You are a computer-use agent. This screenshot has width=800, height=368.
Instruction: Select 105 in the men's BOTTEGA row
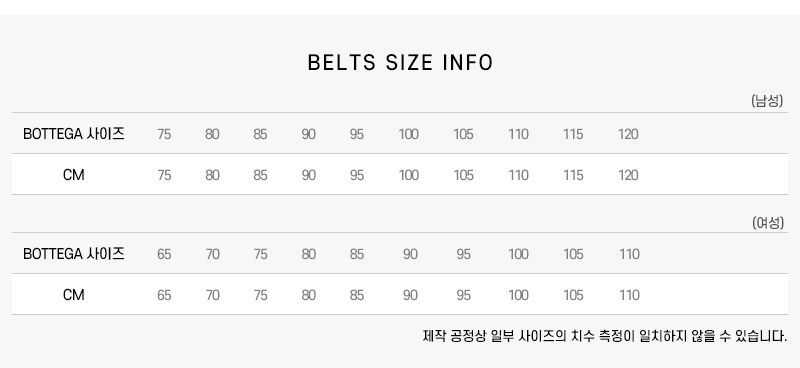tap(463, 134)
